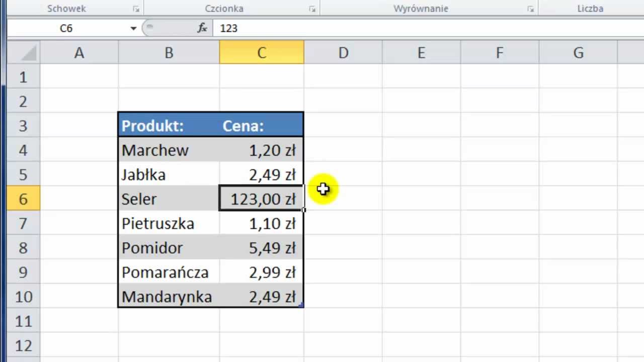644x362 pixels.
Task: Click the Wyrównanie group label
Action: coord(421,9)
